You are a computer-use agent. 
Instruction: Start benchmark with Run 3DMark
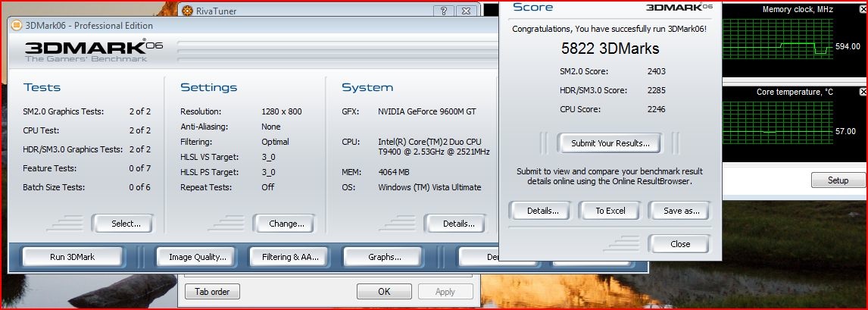coord(73,257)
